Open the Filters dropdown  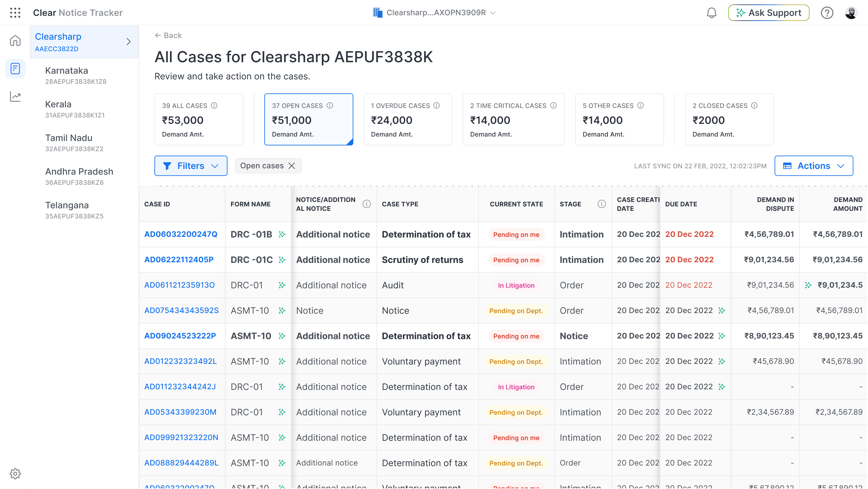[x=191, y=166]
